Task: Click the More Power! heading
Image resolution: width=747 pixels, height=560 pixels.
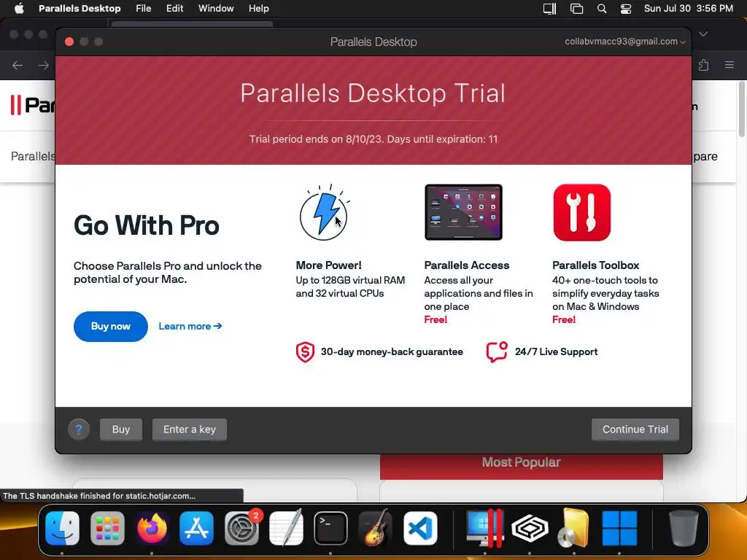Action: click(328, 265)
